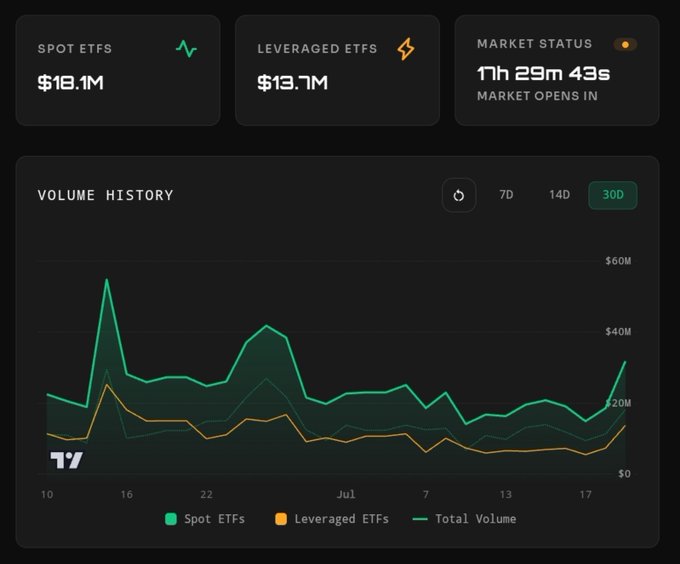Click the chart reset refresh button
The image size is (680, 564).
click(459, 195)
